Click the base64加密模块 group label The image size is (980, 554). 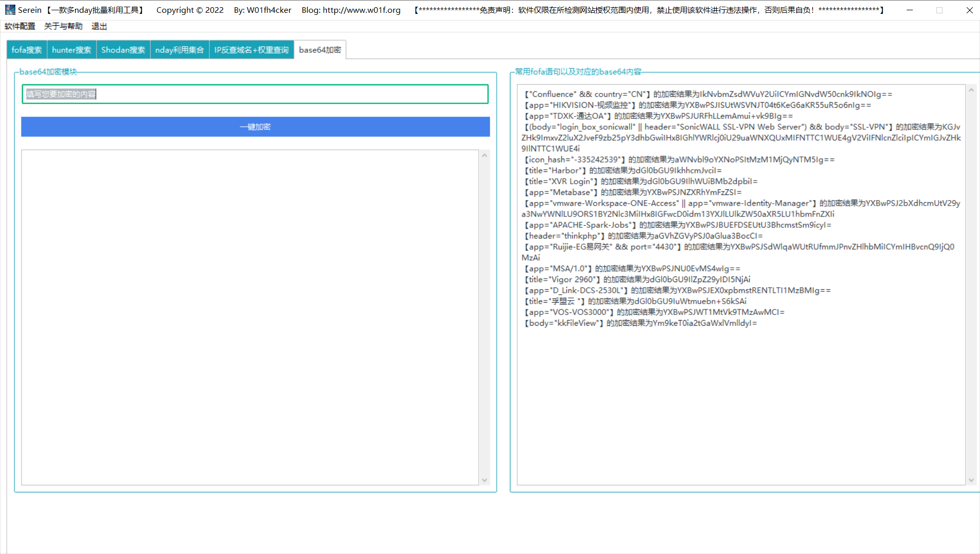48,72
